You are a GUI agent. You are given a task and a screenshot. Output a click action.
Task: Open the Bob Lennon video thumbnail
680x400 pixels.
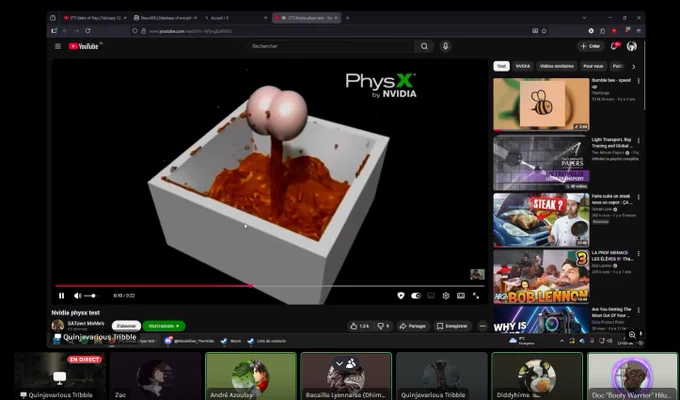pos(541,276)
